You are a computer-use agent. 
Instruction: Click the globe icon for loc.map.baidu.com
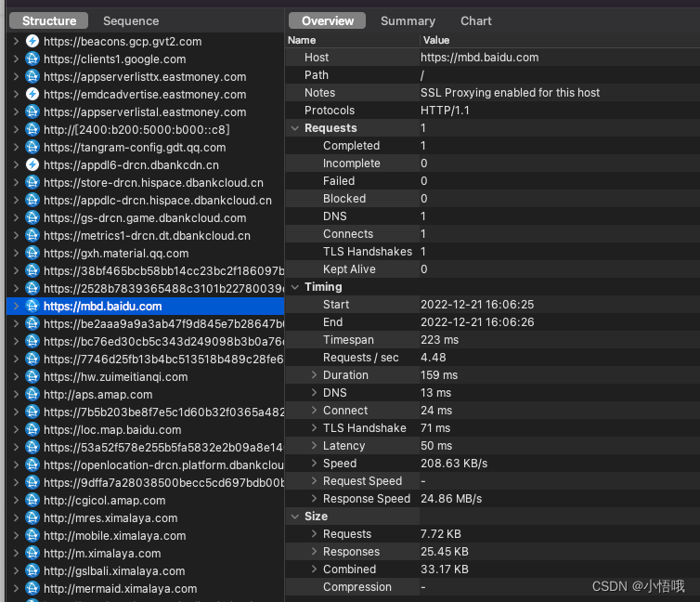click(x=32, y=429)
